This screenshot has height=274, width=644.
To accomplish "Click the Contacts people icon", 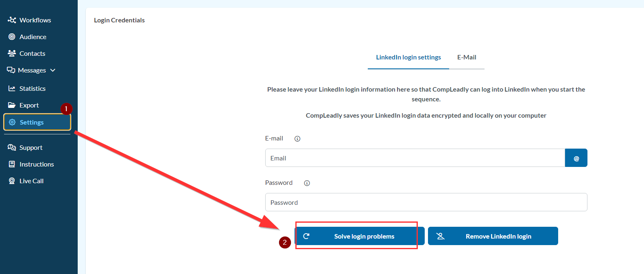I will click(12, 53).
